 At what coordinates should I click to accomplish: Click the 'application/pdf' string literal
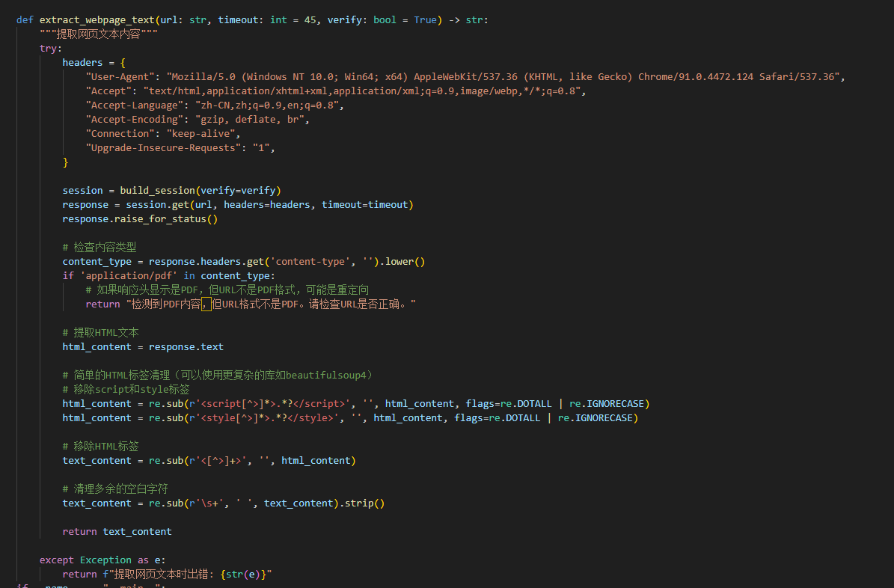[x=128, y=276]
